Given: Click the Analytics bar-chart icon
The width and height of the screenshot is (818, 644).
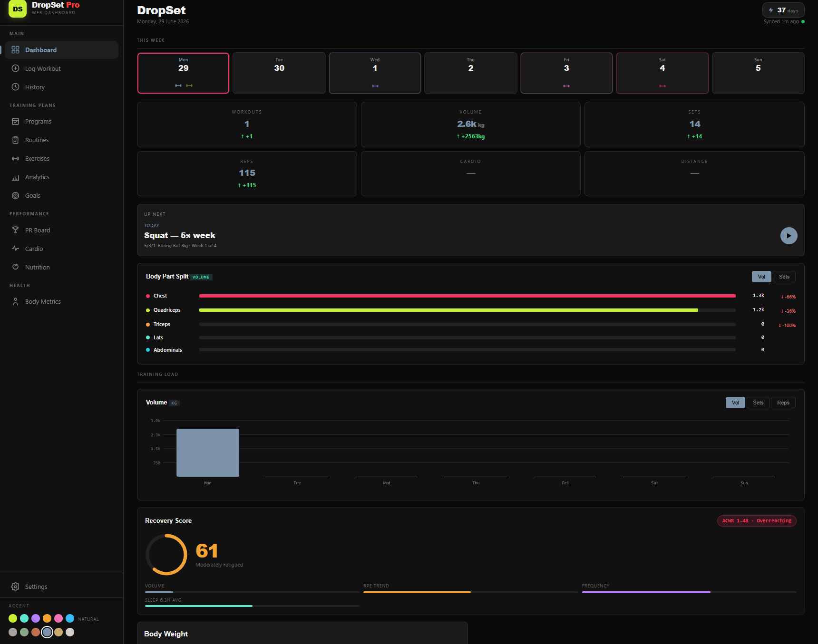Looking at the screenshot, I should point(15,177).
